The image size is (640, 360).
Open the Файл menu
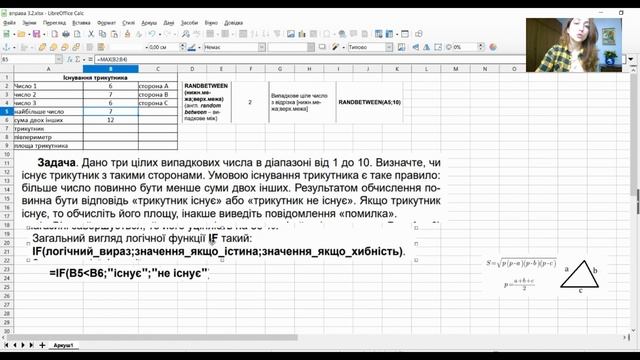pos(9,23)
